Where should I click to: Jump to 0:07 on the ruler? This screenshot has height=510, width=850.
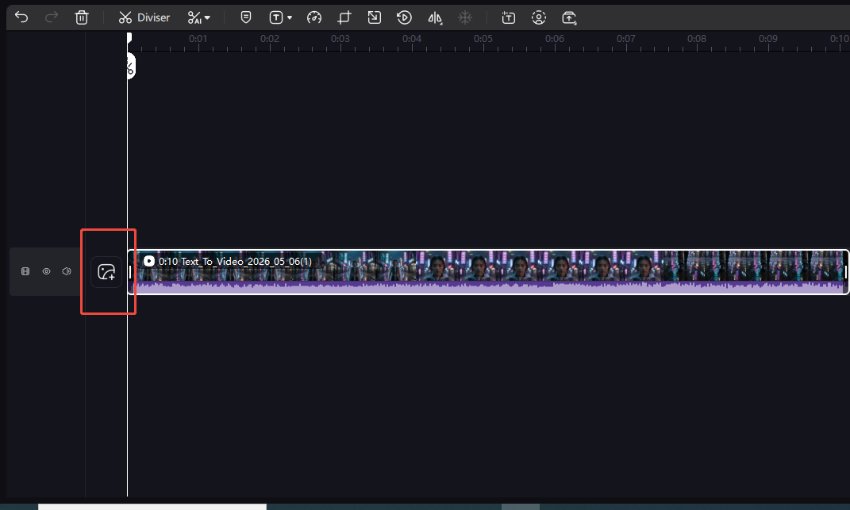click(626, 39)
